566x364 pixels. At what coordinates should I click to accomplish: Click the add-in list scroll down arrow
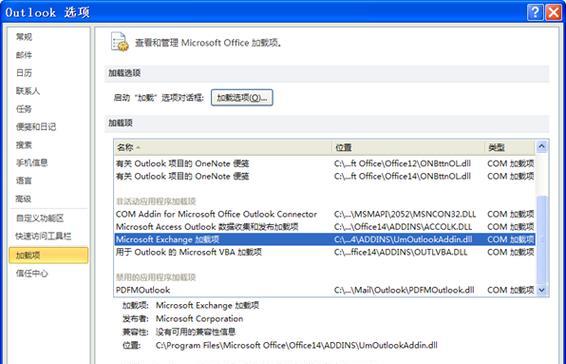coord(542,290)
